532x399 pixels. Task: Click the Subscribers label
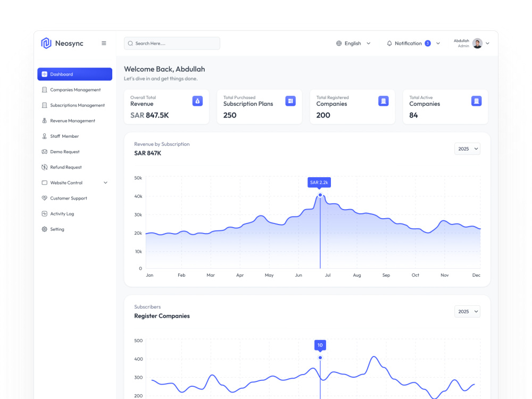point(147,307)
